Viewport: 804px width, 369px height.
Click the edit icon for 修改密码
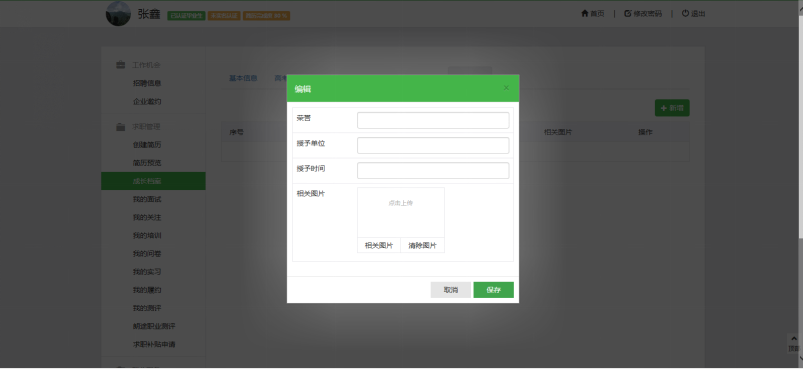628,14
